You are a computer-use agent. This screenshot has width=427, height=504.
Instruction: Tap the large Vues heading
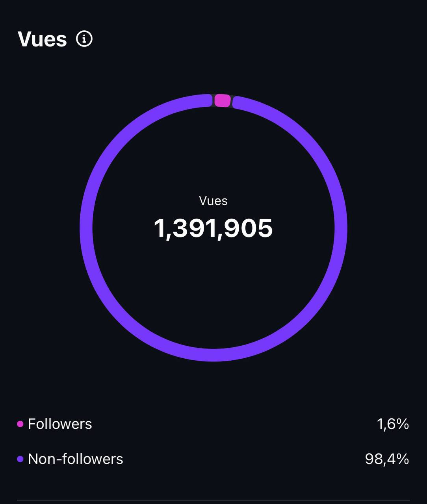click(x=43, y=39)
